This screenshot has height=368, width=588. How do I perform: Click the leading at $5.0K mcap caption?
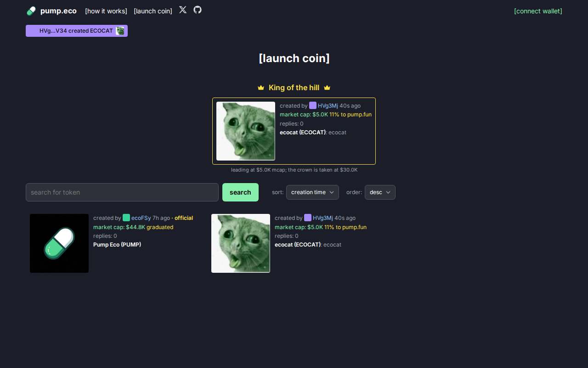294,170
